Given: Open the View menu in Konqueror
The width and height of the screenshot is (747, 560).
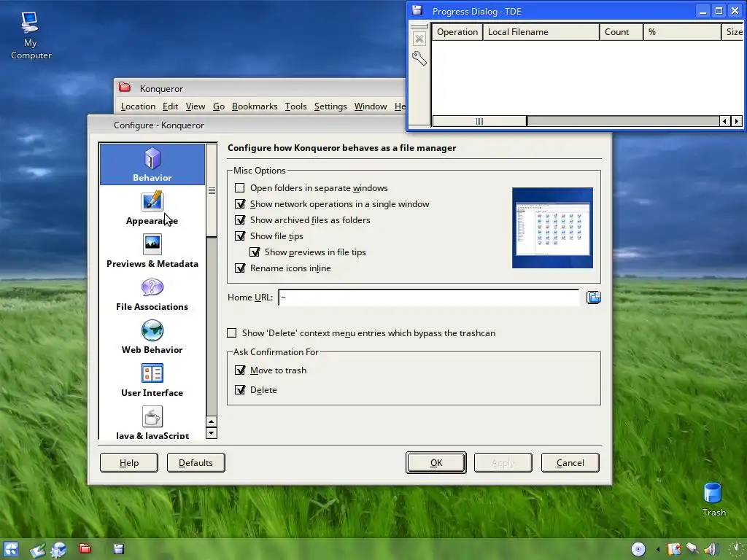Looking at the screenshot, I should [x=196, y=106].
